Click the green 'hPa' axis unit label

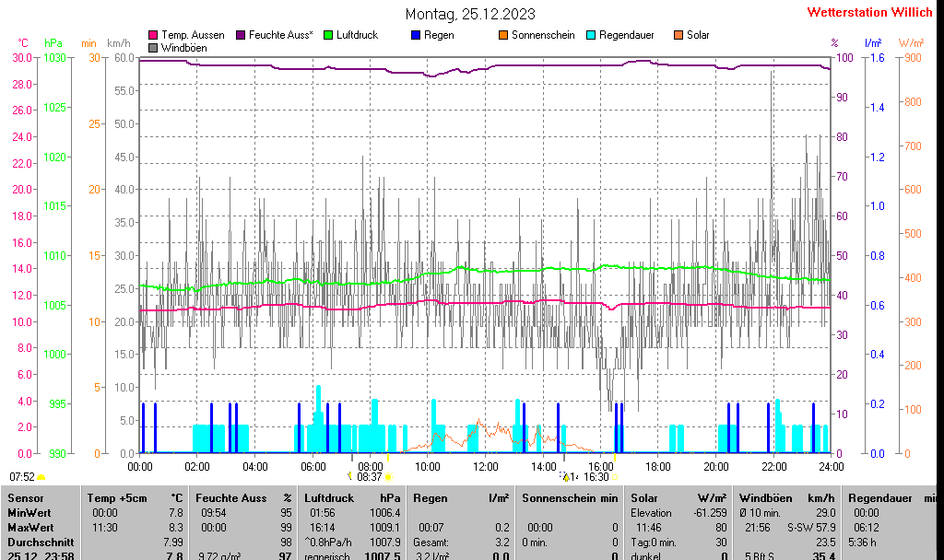pyautogui.click(x=53, y=43)
